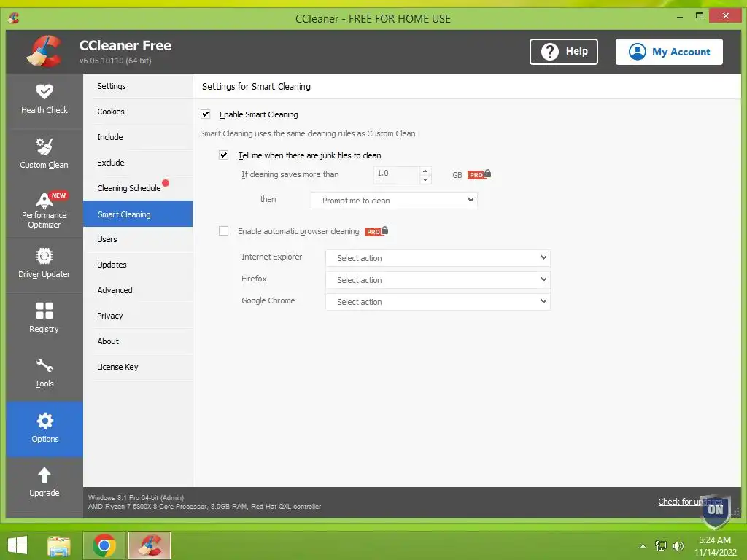Image resolution: width=747 pixels, height=560 pixels.
Task: Open File Explorer from taskbar
Action: click(x=59, y=545)
